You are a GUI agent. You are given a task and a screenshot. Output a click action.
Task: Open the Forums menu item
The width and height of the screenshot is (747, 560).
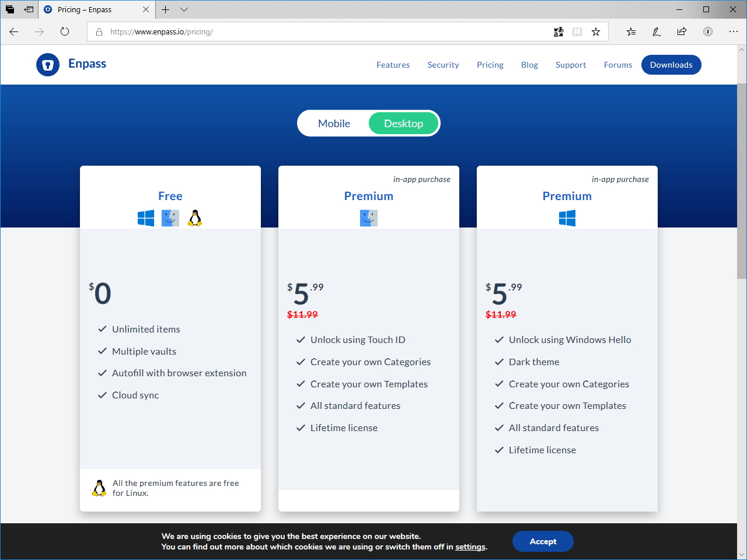click(617, 65)
